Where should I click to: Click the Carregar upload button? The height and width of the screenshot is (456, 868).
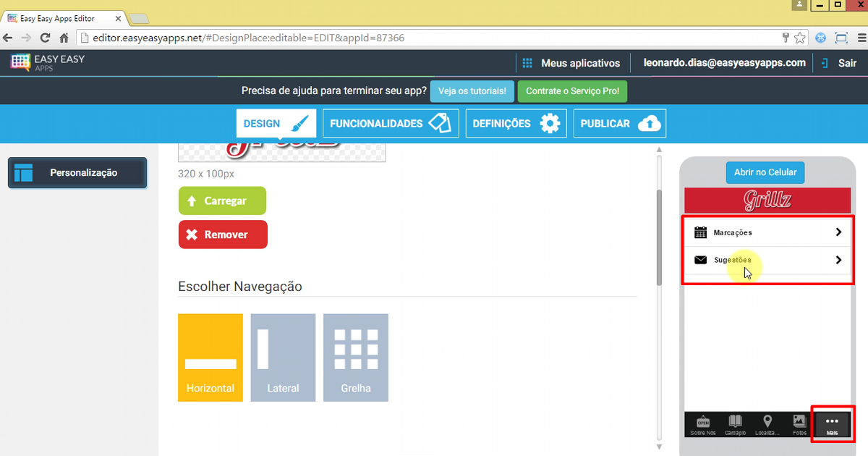pyautogui.click(x=222, y=200)
